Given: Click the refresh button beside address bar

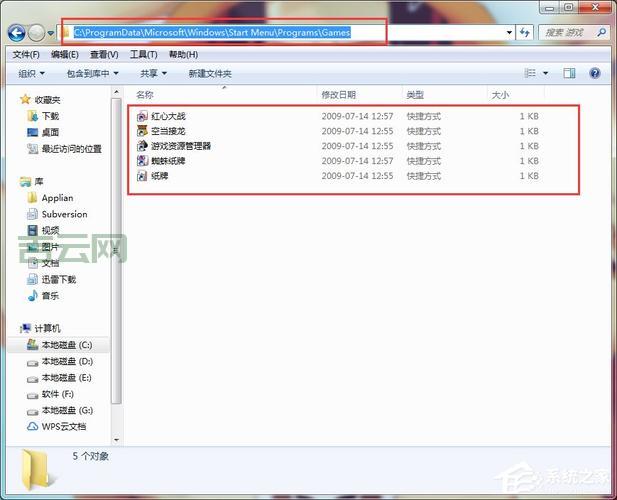Looking at the screenshot, I should [x=525, y=33].
